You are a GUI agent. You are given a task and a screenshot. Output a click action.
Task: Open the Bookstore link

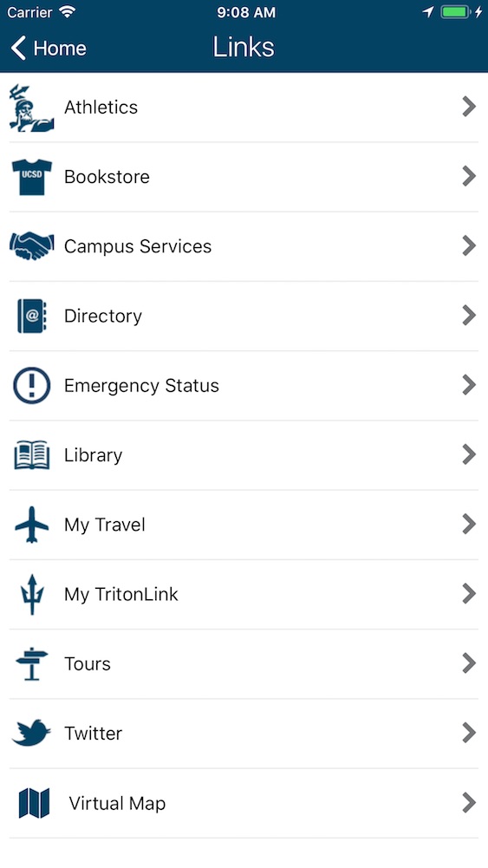[x=244, y=177]
